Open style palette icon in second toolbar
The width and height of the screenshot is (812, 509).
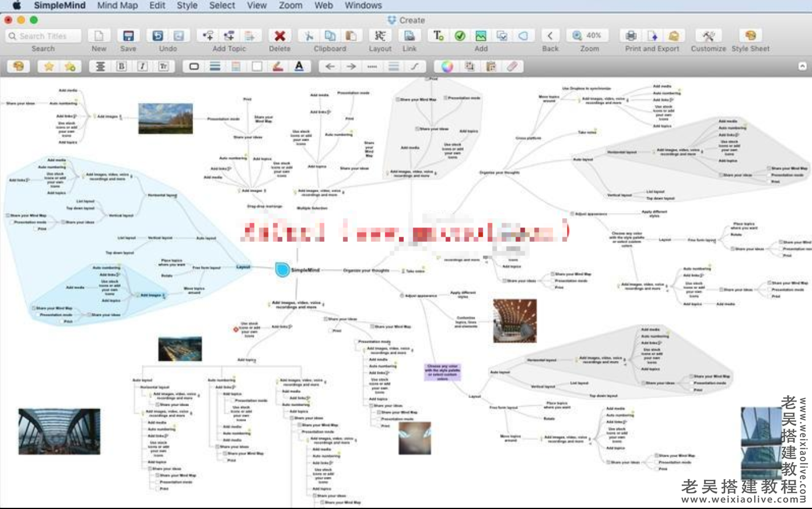tap(19, 67)
